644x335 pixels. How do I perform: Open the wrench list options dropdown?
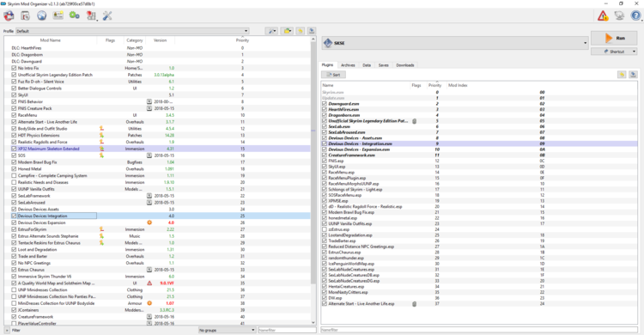tap(271, 31)
